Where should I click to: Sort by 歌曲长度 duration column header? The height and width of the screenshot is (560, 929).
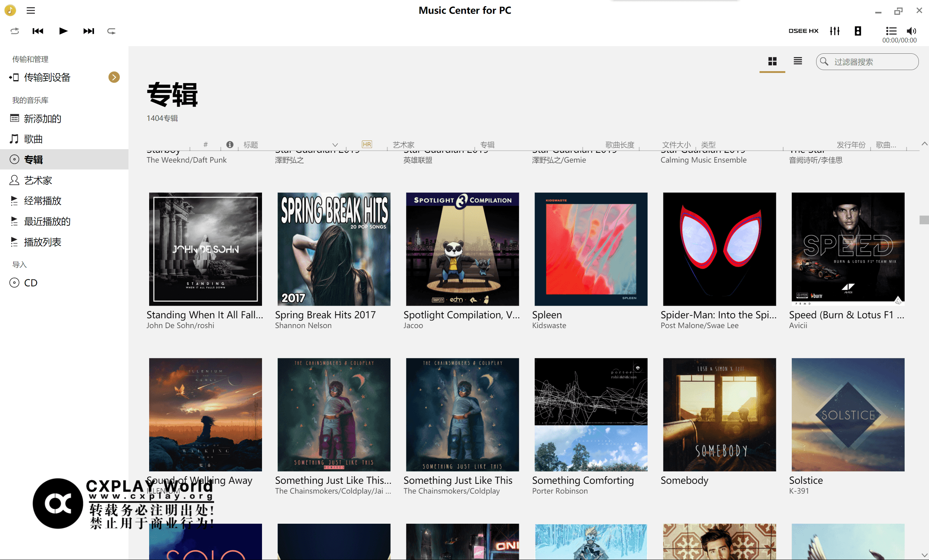click(x=620, y=145)
